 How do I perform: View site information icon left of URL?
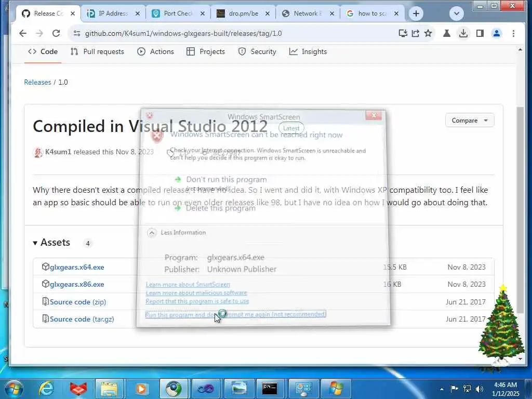tap(77, 33)
